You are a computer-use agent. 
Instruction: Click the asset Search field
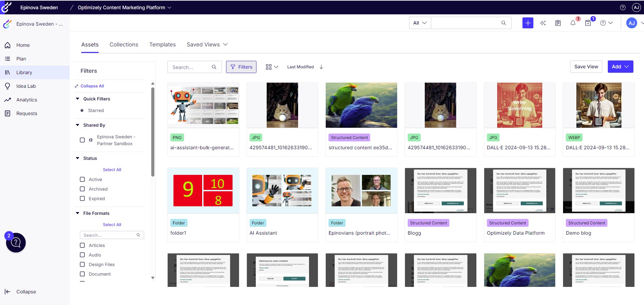click(195, 67)
